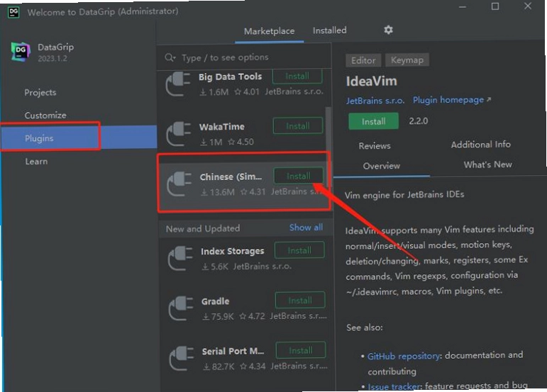
Task: Open GitHub repository link
Action: click(404, 356)
